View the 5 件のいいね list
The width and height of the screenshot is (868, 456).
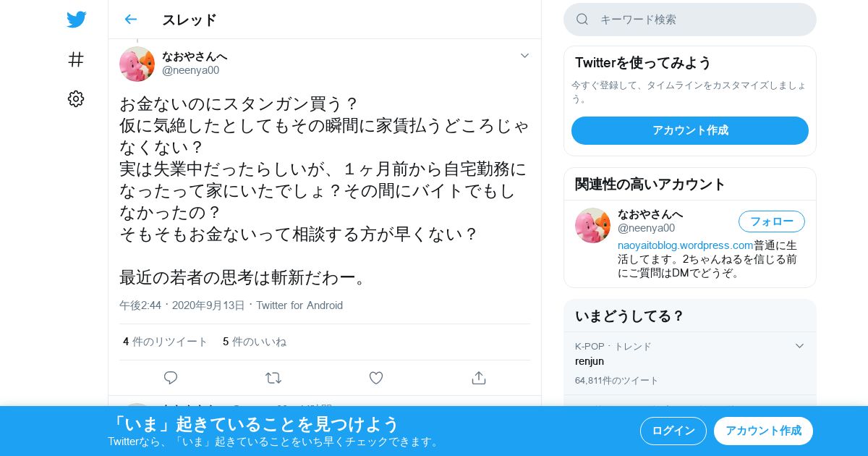coord(255,342)
